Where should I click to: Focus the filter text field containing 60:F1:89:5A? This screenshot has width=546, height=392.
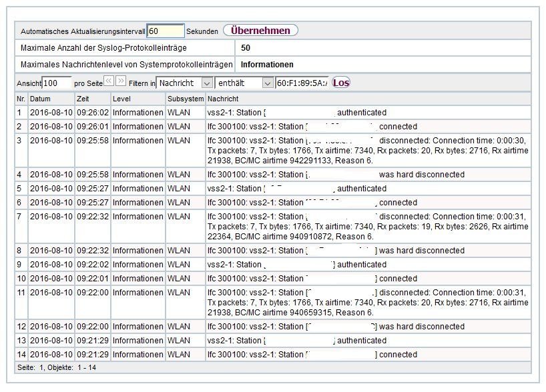pos(302,83)
